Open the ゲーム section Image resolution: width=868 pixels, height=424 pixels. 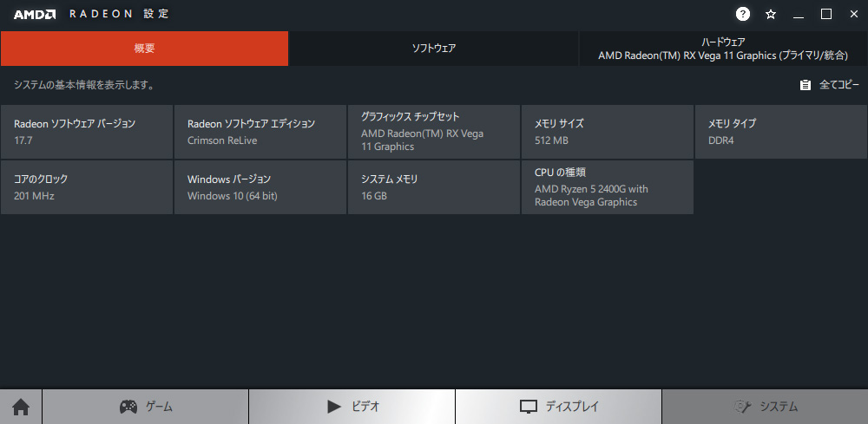click(146, 407)
